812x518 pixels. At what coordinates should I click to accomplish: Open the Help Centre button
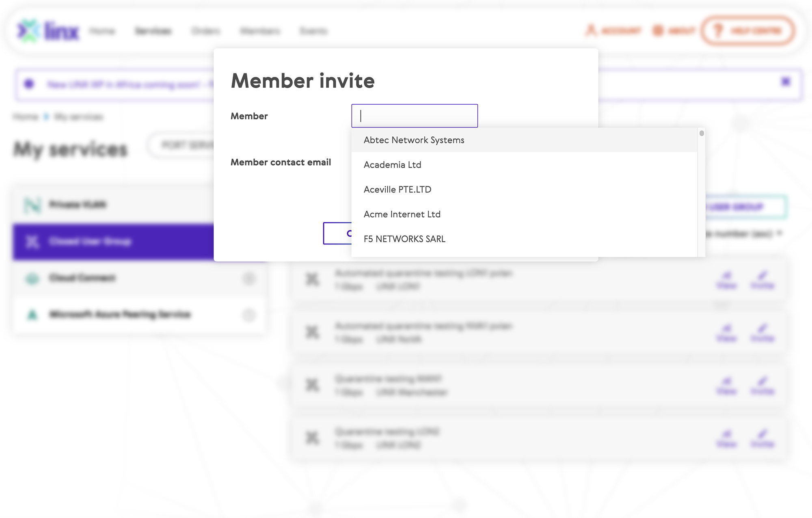point(748,30)
